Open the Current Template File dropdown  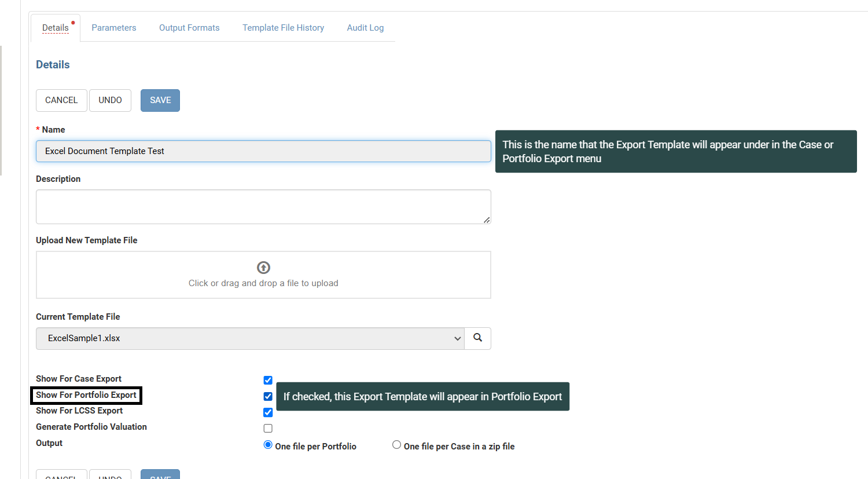[x=250, y=338]
